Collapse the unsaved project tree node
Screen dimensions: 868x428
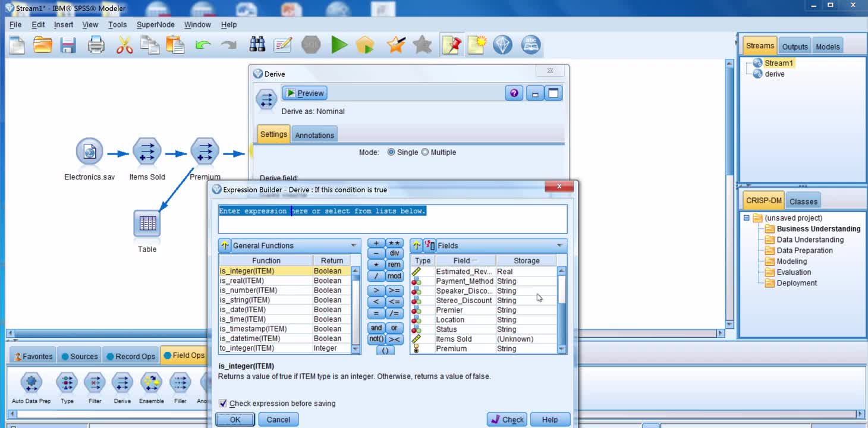point(747,218)
